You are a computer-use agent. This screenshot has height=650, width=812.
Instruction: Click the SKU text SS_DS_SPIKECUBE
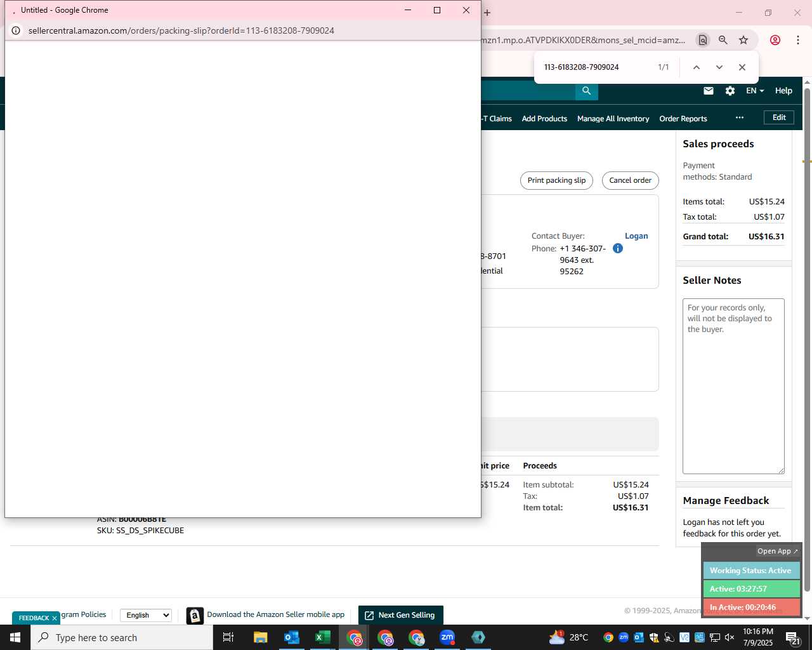click(150, 531)
